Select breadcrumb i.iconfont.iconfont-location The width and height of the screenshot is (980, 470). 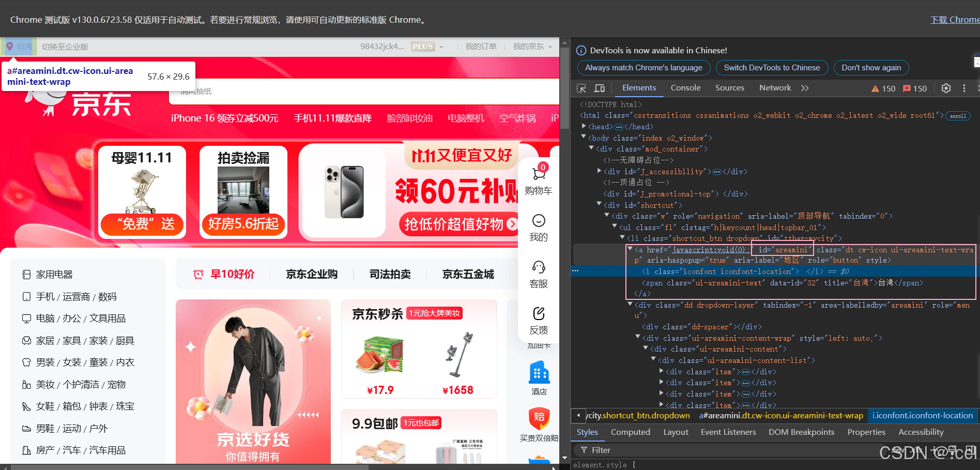[923, 416]
